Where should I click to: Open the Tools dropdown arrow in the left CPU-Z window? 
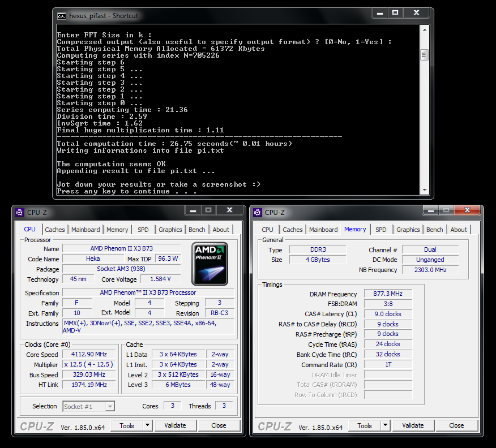[147, 425]
